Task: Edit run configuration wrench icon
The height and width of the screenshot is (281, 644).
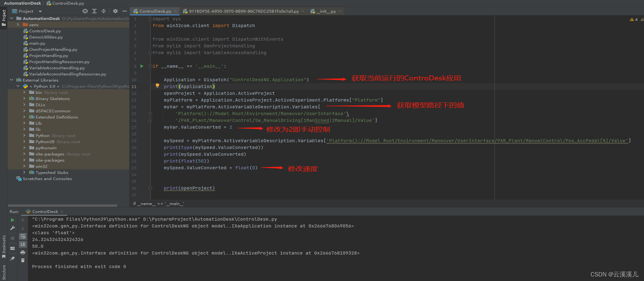Action: [13, 228]
